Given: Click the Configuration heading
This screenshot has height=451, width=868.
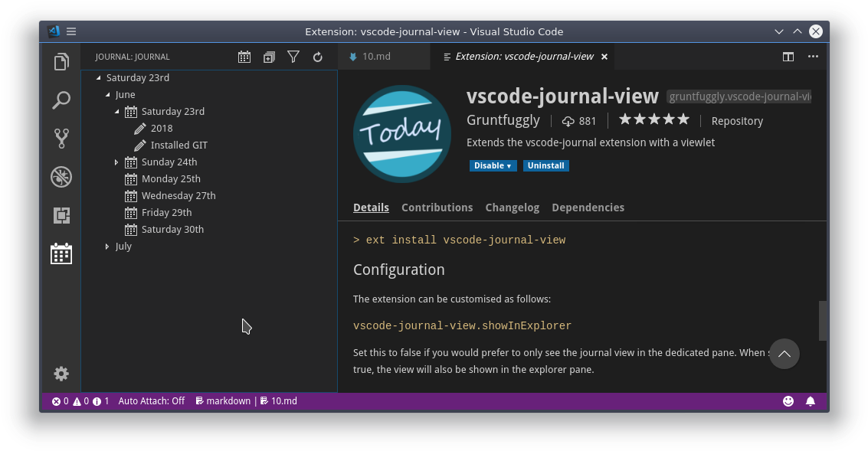Looking at the screenshot, I should tap(399, 270).
